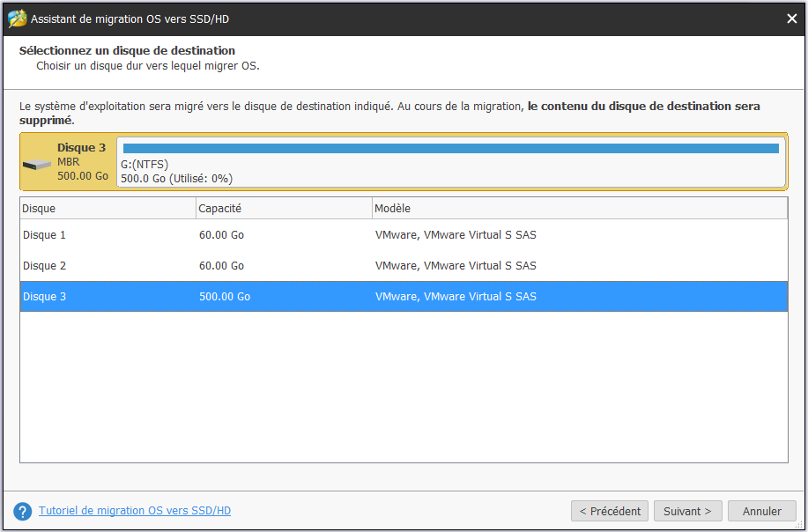The height and width of the screenshot is (532, 808).
Task: Open the Tutoriel de migration OS link
Action: coord(135,511)
